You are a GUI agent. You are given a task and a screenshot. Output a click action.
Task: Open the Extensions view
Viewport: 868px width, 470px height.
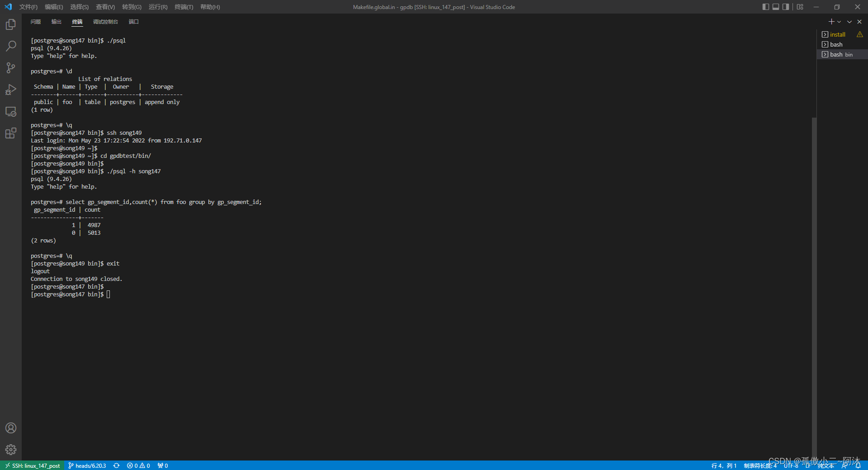(11, 133)
